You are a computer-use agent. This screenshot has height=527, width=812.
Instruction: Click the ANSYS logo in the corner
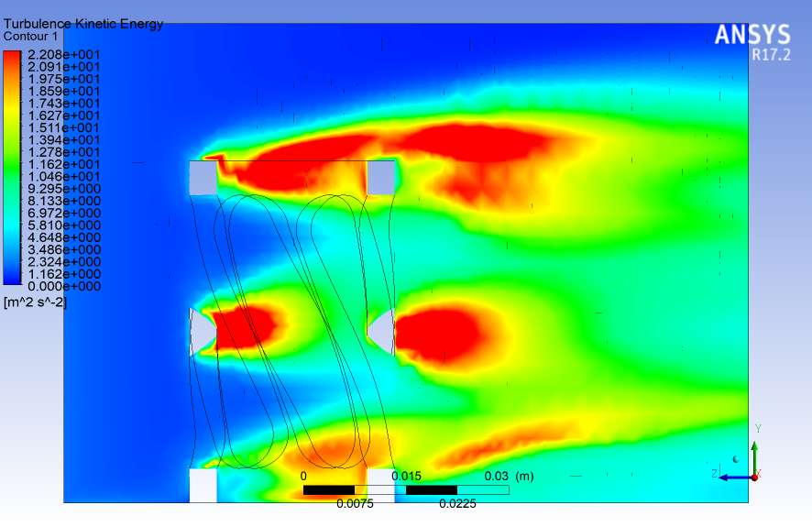tap(752, 35)
